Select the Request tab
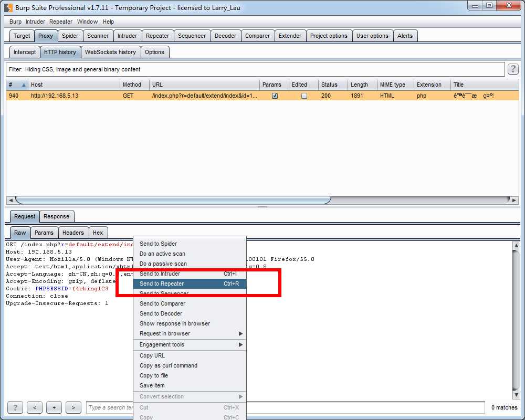The image size is (525, 420). (x=25, y=216)
